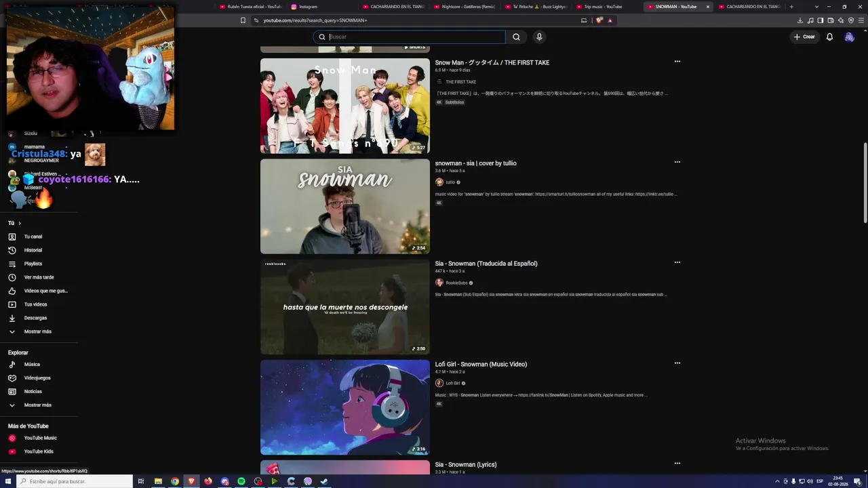Open Brave Rewards triangle icon

610,20
